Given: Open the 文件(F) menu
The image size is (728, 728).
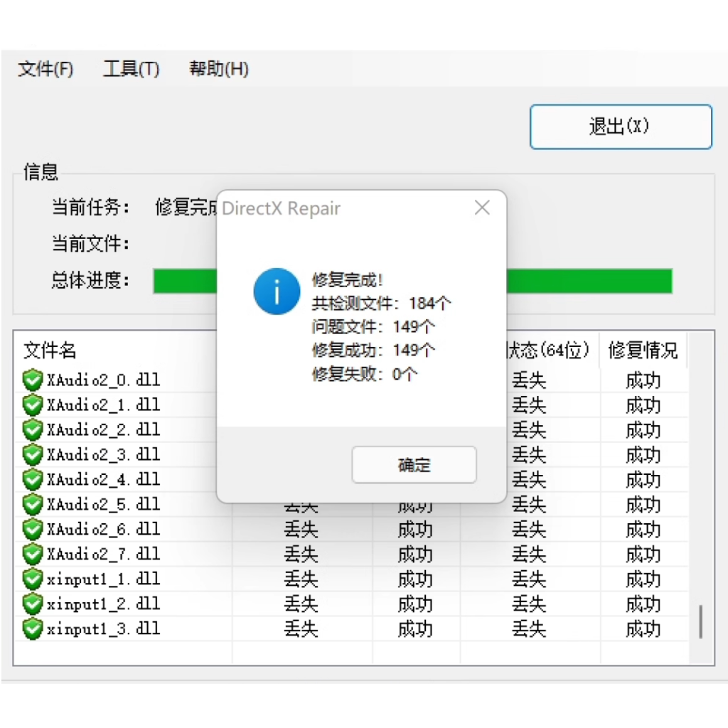Looking at the screenshot, I should click(45, 69).
